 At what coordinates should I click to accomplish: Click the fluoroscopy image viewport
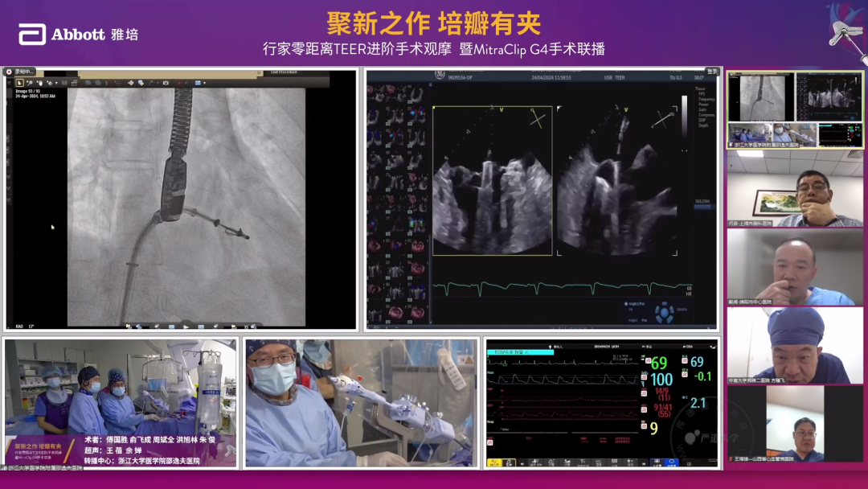click(x=186, y=208)
